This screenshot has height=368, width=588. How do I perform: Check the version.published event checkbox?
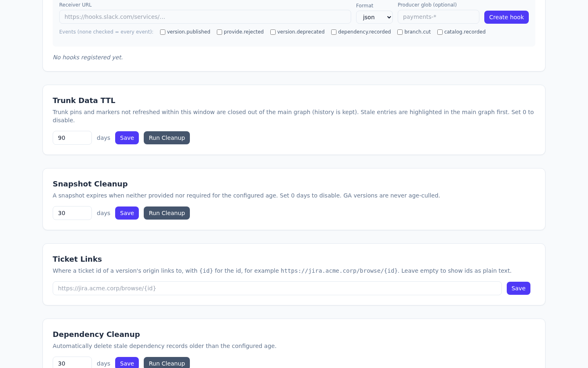coord(163,32)
